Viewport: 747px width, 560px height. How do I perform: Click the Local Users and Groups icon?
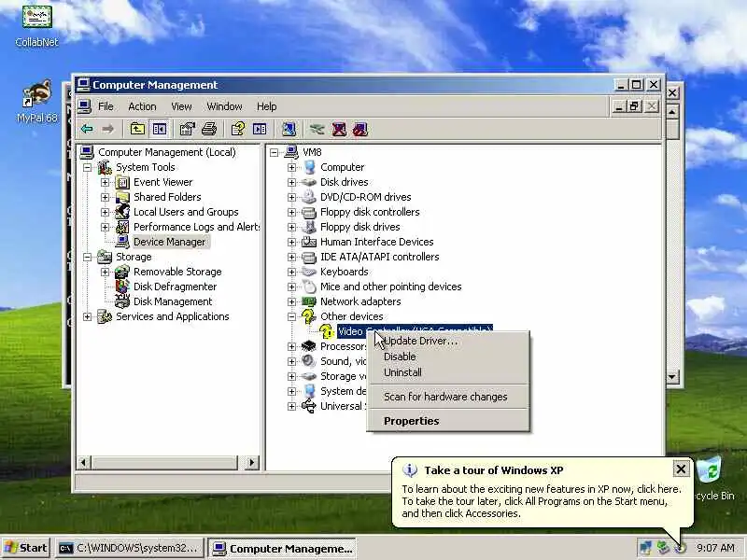click(x=122, y=212)
